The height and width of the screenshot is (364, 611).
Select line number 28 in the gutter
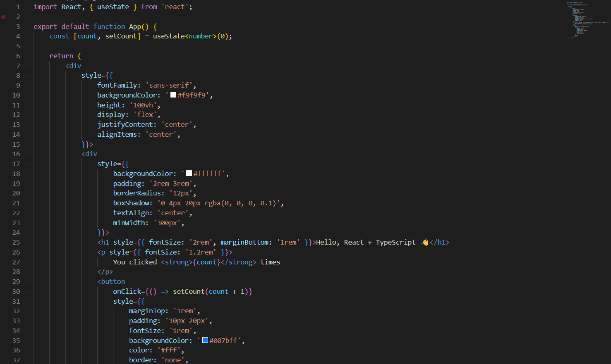16,272
